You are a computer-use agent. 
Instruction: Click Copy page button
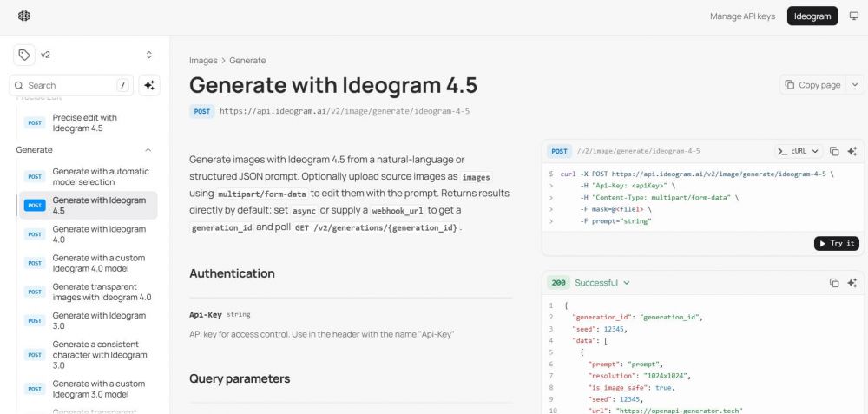tap(812, 85)
